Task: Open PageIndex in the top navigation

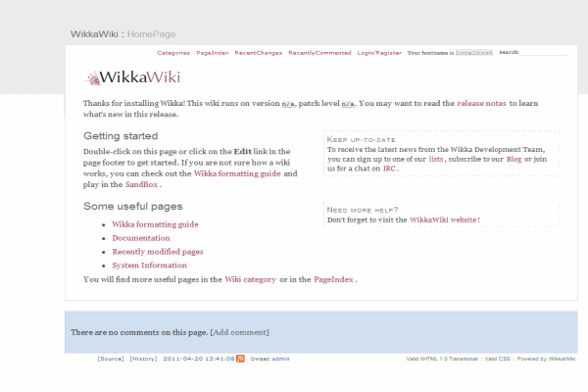Action: [213, 53]
